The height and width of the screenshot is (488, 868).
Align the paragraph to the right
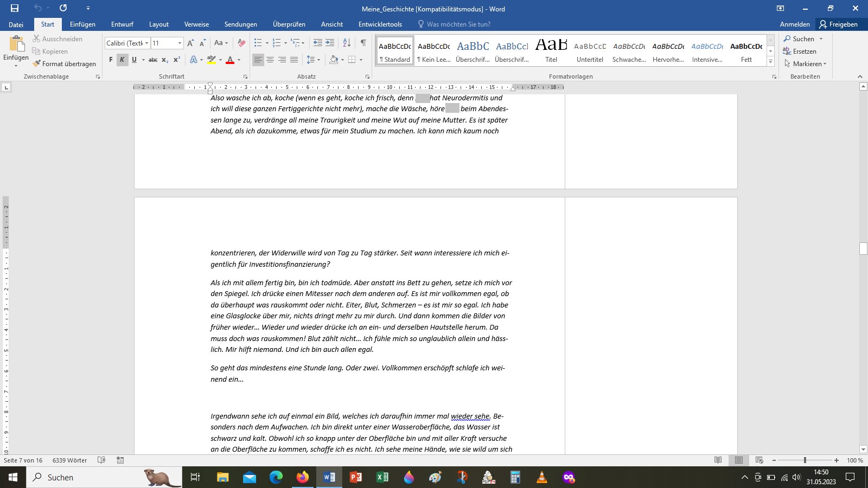pos(282,60)
